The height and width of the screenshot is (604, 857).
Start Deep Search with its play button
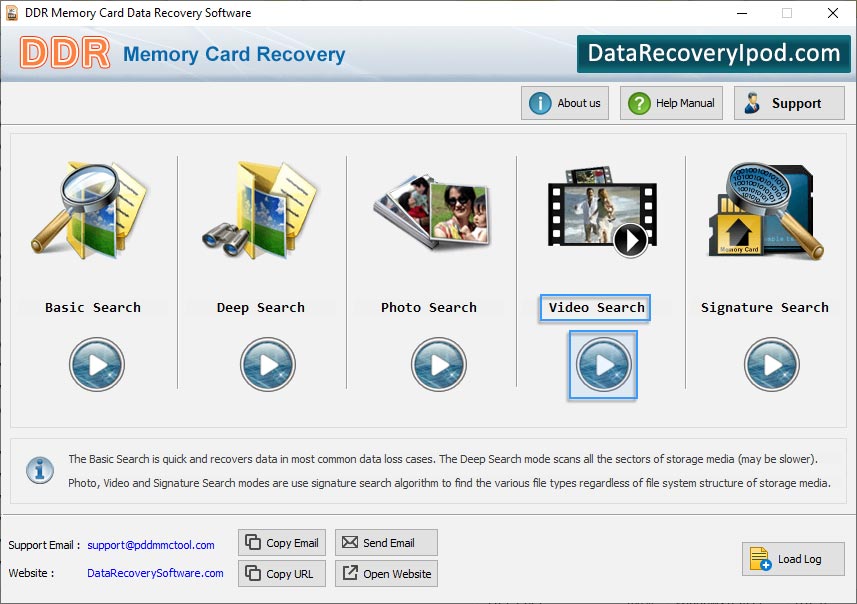click(268, 364)
